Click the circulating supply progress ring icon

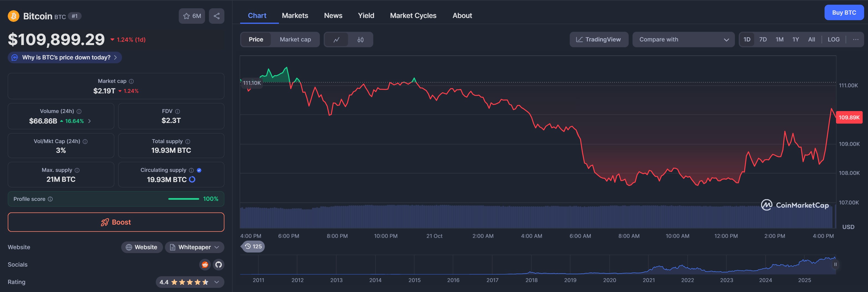click(x=192, y=180)
